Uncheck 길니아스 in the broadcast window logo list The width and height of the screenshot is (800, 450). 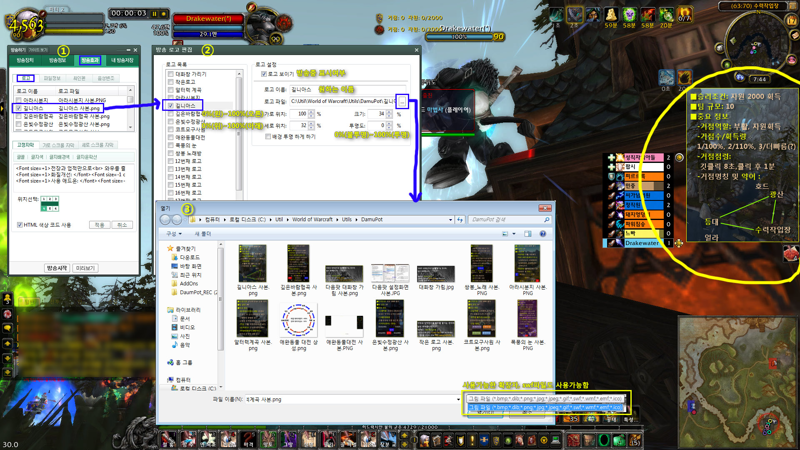pyautogui.click(x=19, y=108)
